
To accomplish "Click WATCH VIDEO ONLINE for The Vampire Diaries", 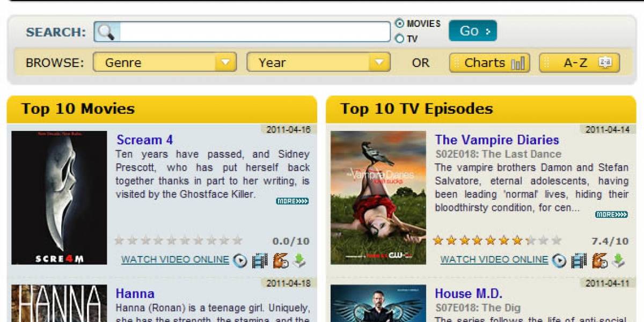I will [494, 260].
